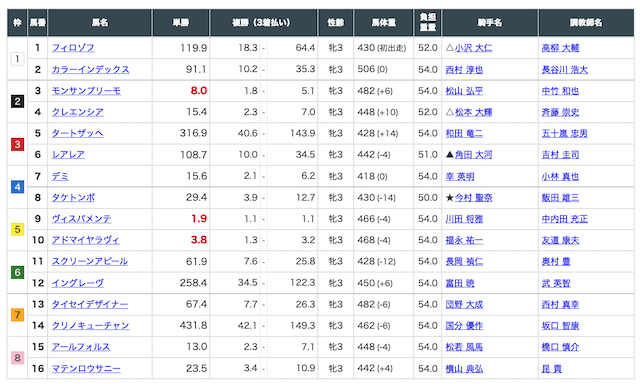Image resolution: width=640 pixels, height=384 pixels.
Task: Click the 馬名 column header
Action: click(100, 22)
